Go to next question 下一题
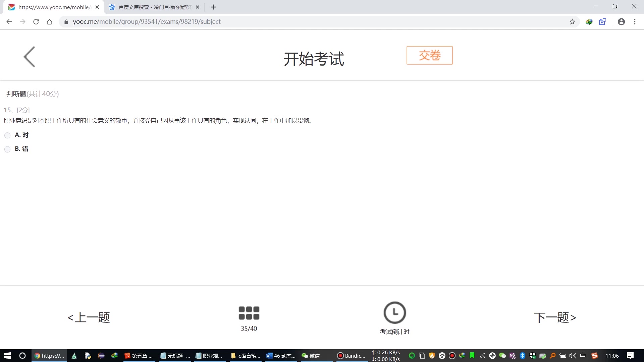 [x=555, y=317]
